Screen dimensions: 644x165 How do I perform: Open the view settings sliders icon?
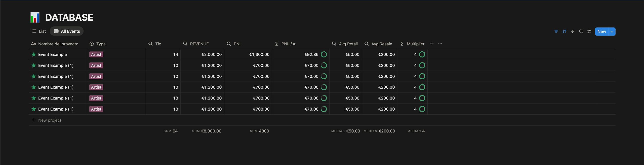tap(589, 31)
